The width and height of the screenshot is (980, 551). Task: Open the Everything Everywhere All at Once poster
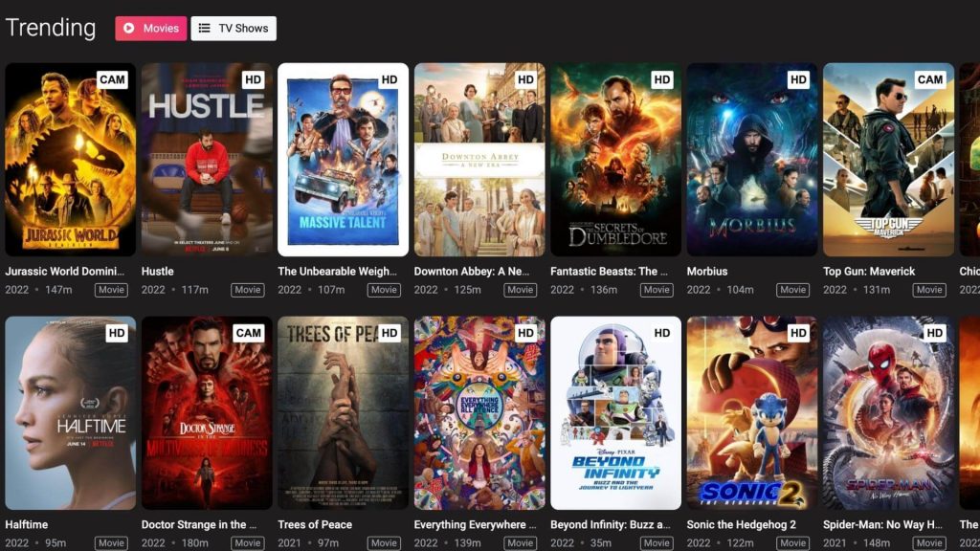(x=479, y=413)
